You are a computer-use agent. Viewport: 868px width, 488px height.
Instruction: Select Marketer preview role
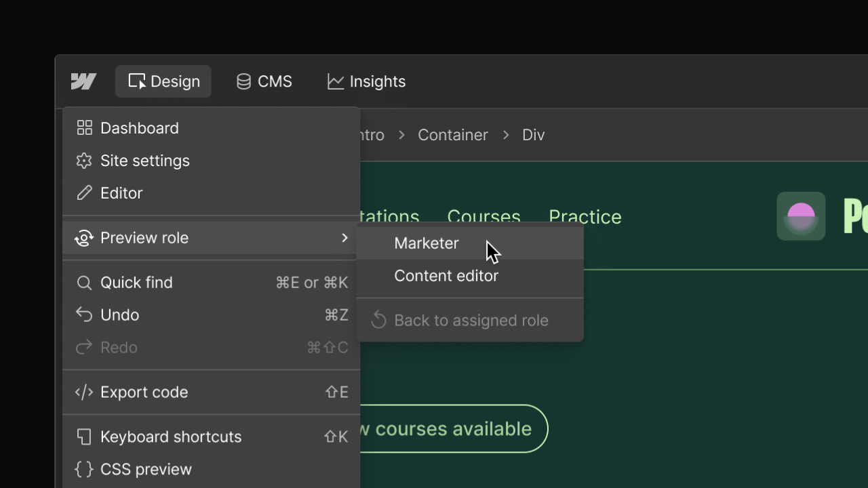427,243
